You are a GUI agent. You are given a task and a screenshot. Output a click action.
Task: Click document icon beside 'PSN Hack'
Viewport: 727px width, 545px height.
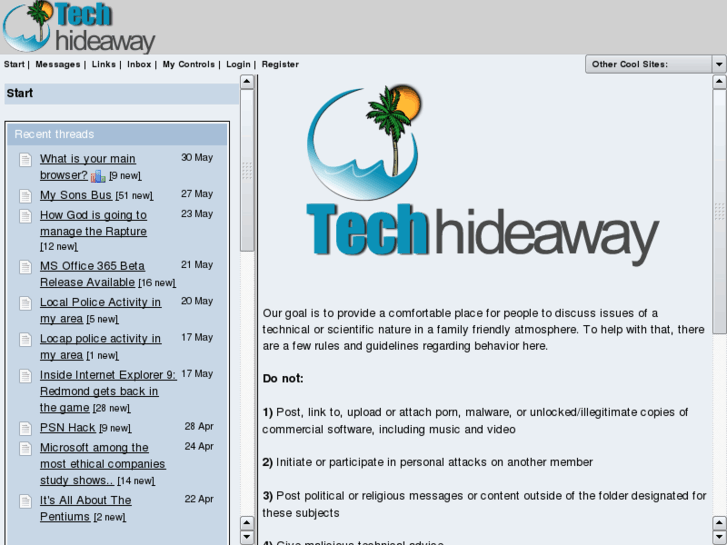[26, 428]
